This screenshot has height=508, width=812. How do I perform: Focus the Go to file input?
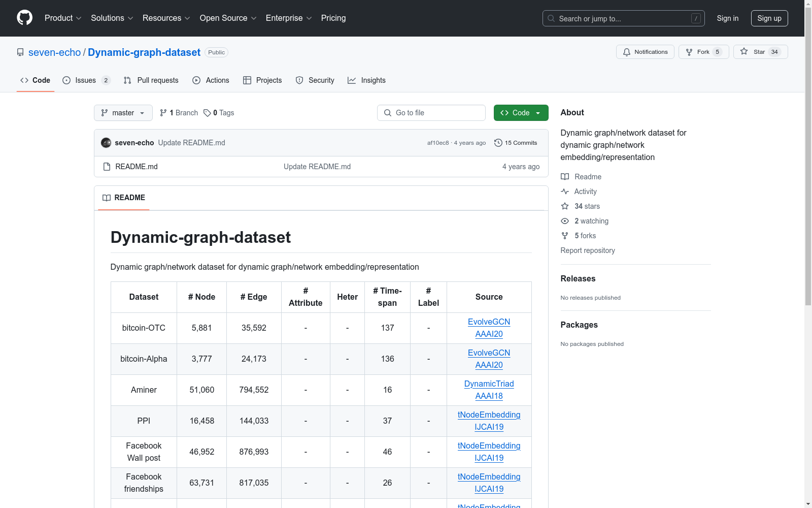click(431, 113)
